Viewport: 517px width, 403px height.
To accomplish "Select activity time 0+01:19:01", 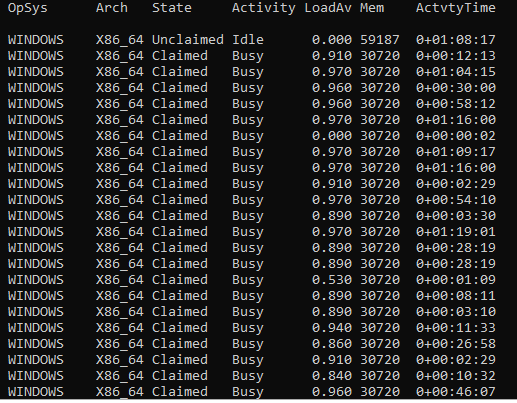I will point(456,232).
